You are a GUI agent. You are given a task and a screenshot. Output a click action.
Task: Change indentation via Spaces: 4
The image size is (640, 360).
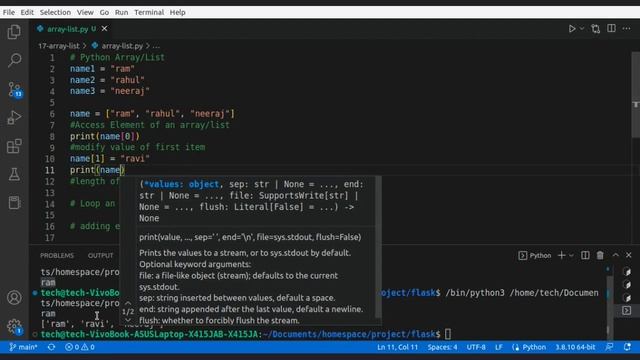[x=442, y=347]
